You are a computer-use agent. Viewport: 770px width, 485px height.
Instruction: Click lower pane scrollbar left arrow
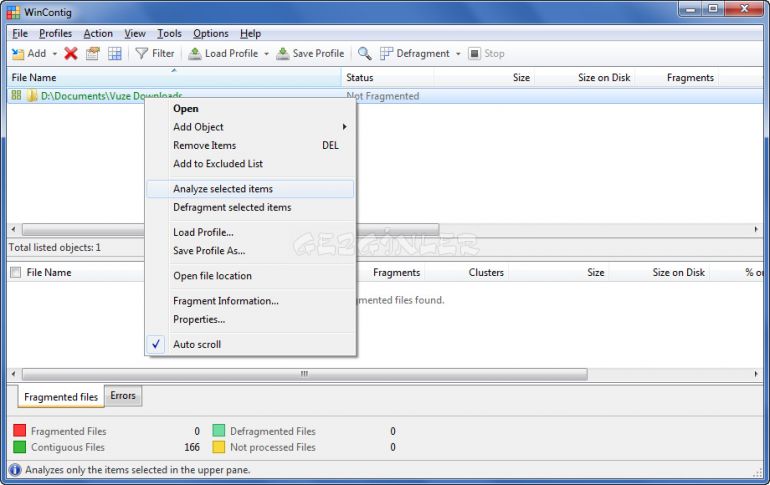pyautogui.click(x=13, y=374)
